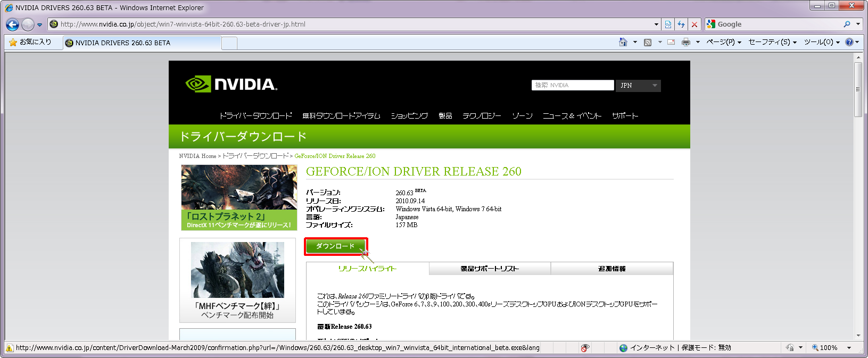Click GeForce/ION Driver Release 260 breadcrumb
The width and height of the screenshot is (868, 358).
(x=335, y=156)
